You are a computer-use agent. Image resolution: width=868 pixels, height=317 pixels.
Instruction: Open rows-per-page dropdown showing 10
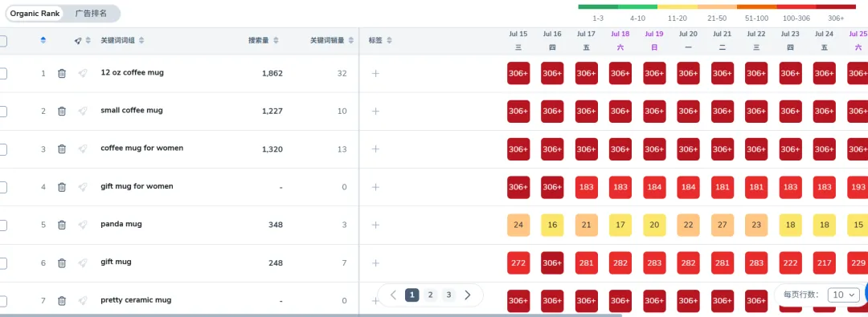843,295
